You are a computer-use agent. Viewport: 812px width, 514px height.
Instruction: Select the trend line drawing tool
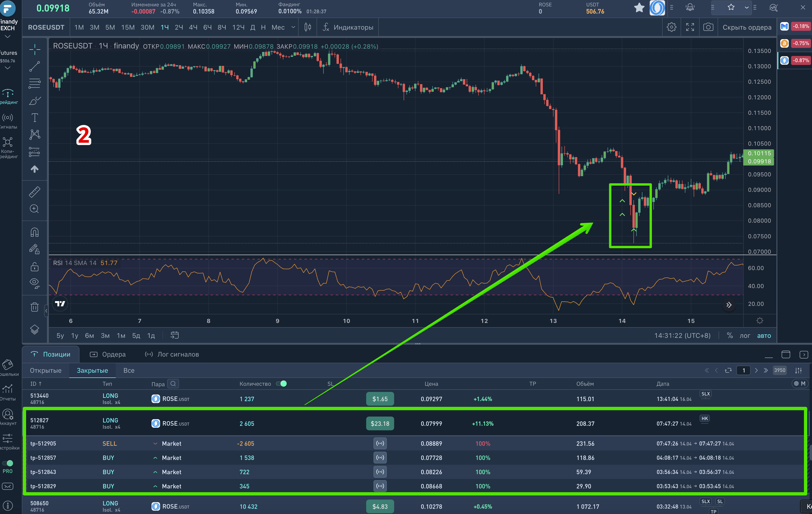click(x=34, y=66)
